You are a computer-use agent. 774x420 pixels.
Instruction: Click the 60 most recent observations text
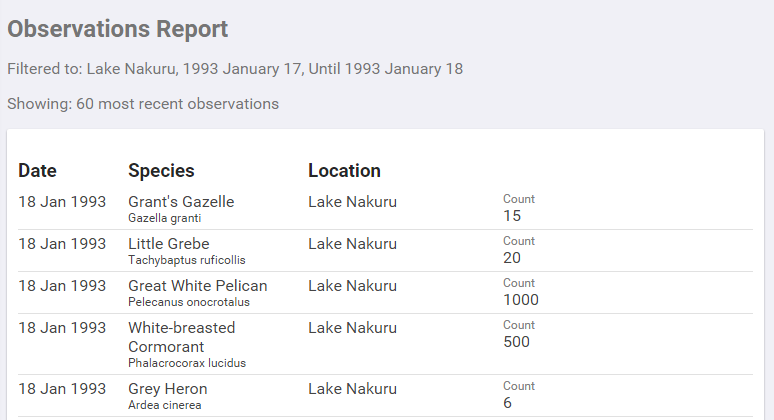click(x=143, y=104)
